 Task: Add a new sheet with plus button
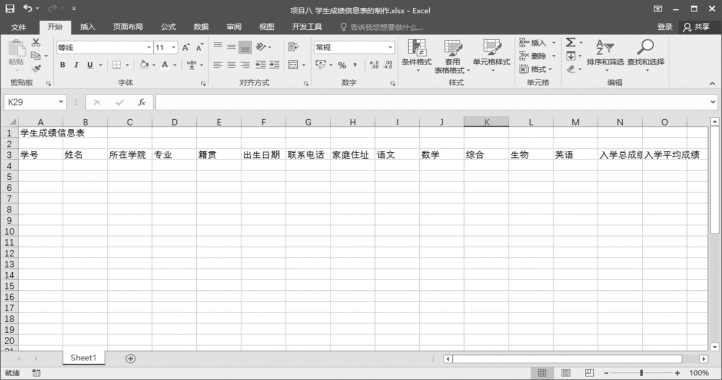131,358
